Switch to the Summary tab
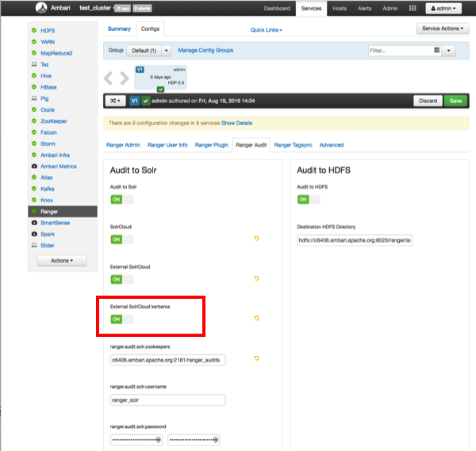Viewport: 476px width, 451px height. 119,29
